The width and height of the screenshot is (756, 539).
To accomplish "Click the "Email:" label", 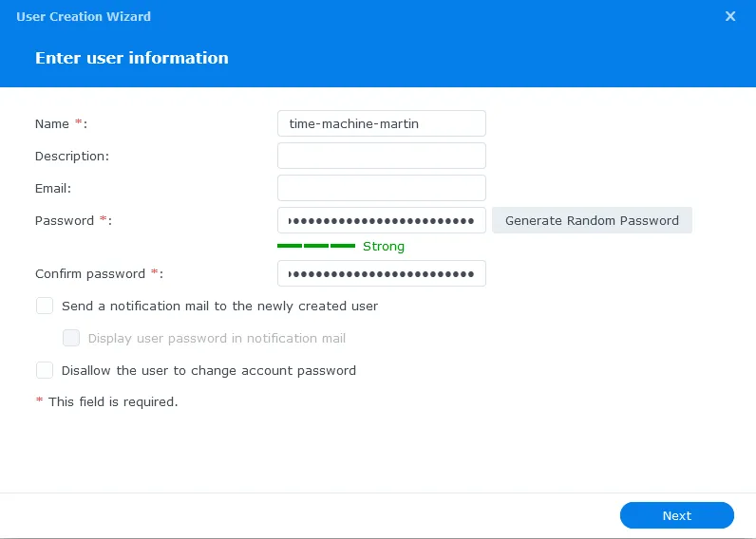I will (53, 188).
